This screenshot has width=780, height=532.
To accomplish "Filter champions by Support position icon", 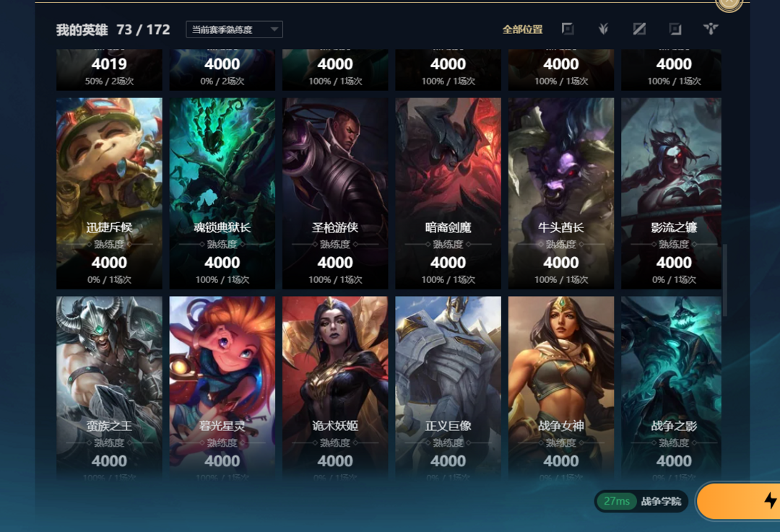I will (x=711, y=30).
